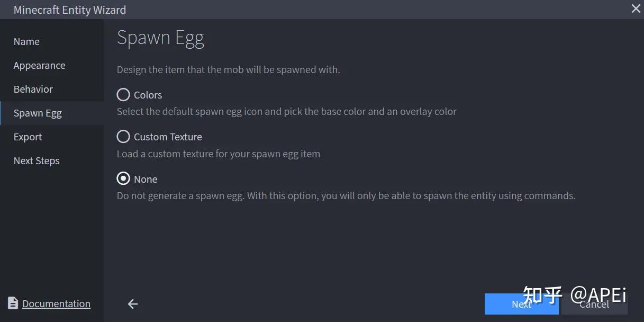Go to the Name step
Screen dimensions: 644x322
[x=26, y=41]
